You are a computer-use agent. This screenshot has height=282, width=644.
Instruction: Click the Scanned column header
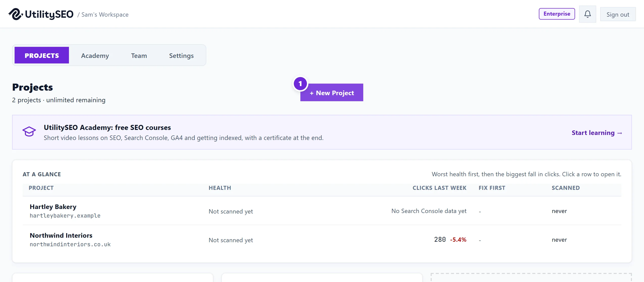tap(566, 188)
